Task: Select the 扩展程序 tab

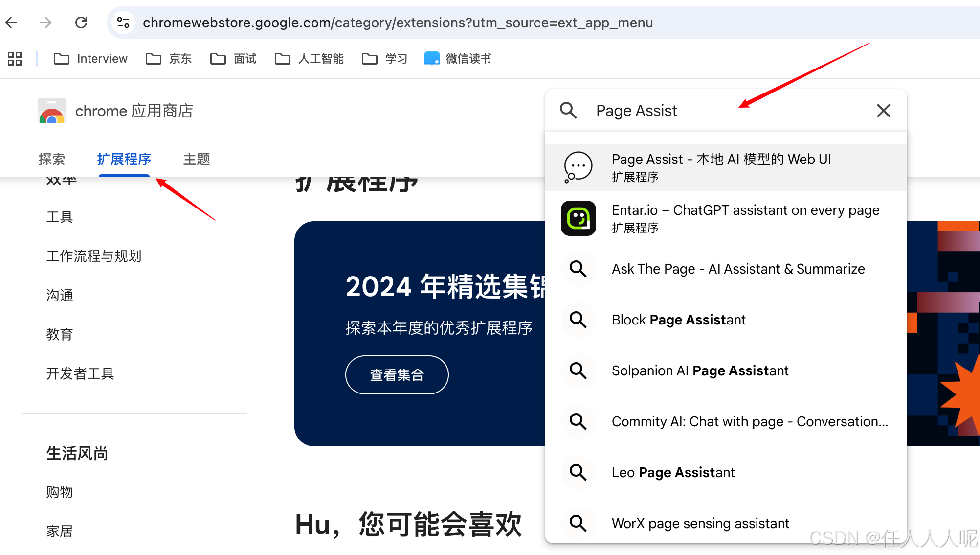Action: 124,159
